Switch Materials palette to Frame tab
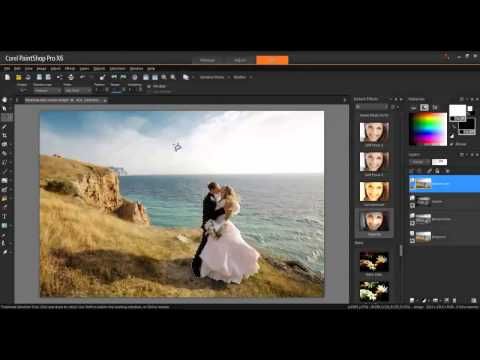The width and height of the screenshot is (480, 360). (x=413, y=107)
